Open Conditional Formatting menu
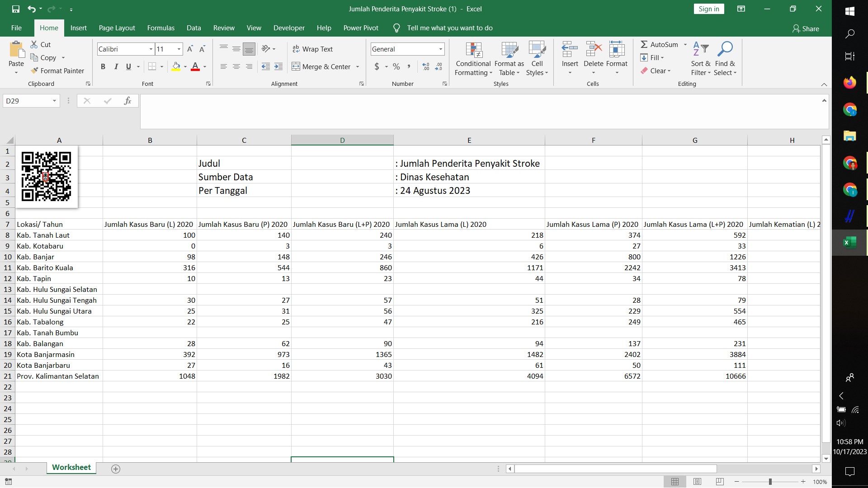This screenshot has height=488, width=868. click(x=473, y=60)
